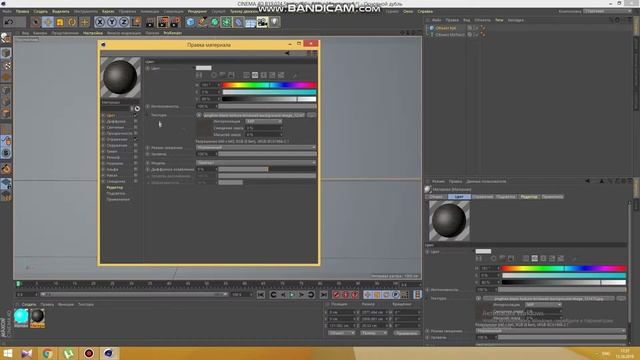
Task: Click the Render View clapperboard icon
Action: pyautogui.click(x=150, y=22)
